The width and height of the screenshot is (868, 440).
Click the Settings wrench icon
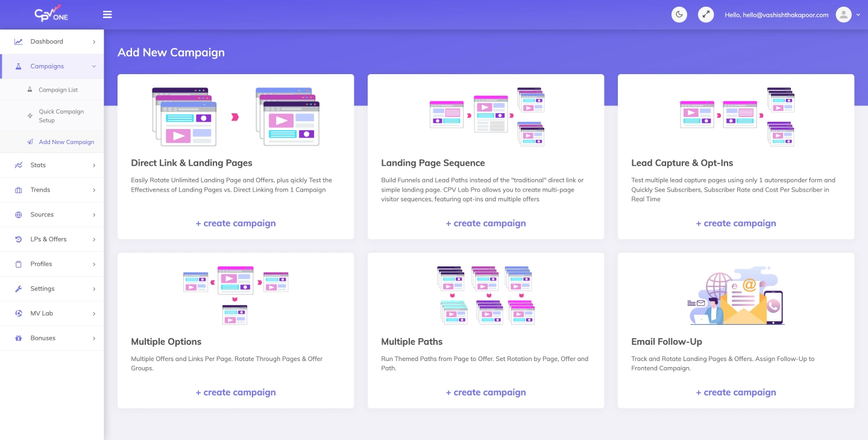pyautogui.click(x=19, y=289)
